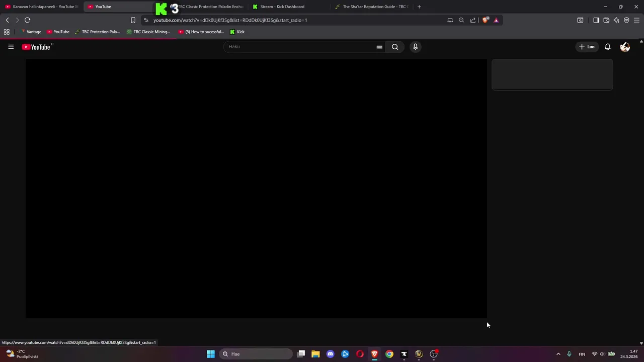The height and width of the screenshot is (362, 644).
Task: Open Opera from the taskbar
Action: 360,354
